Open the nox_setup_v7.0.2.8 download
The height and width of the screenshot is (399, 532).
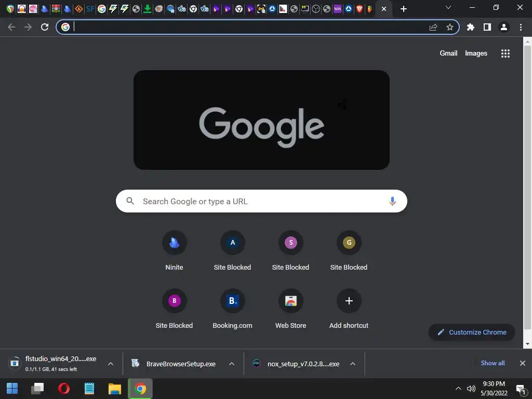(303, 364)
